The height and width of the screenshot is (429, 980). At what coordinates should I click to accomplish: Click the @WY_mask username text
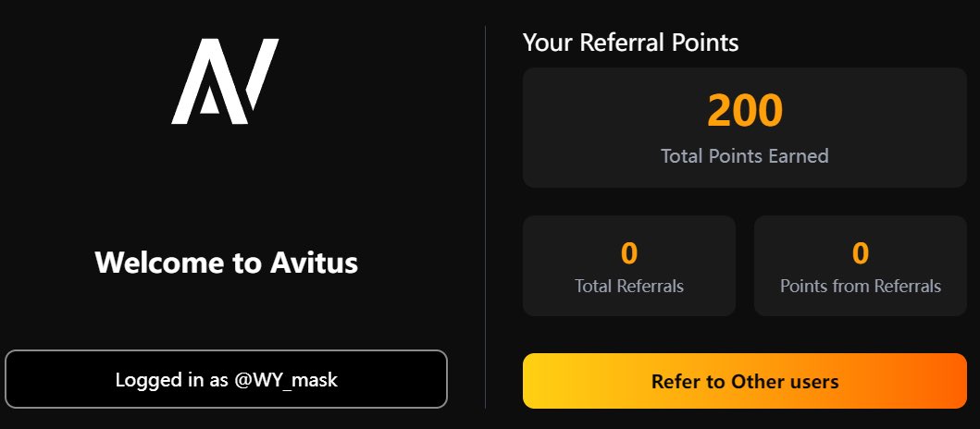click(x=286, y=380)
